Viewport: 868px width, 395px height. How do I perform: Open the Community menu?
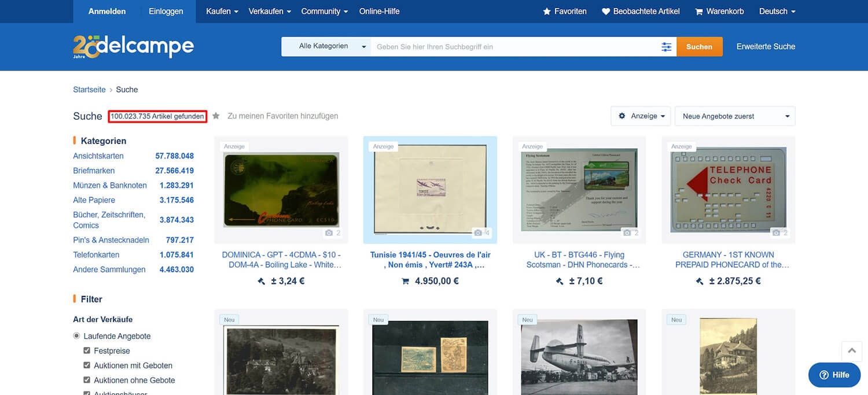tap(324, 12)
